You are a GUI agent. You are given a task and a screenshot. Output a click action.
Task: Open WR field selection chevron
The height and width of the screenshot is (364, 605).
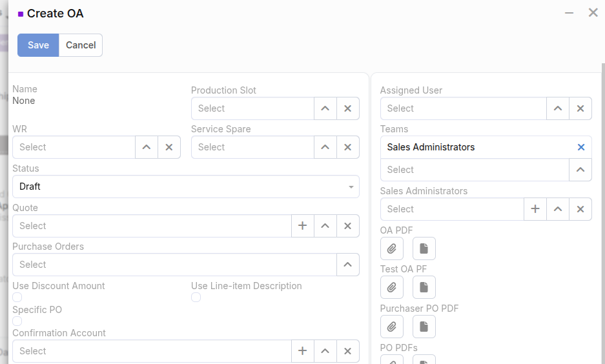147,147
